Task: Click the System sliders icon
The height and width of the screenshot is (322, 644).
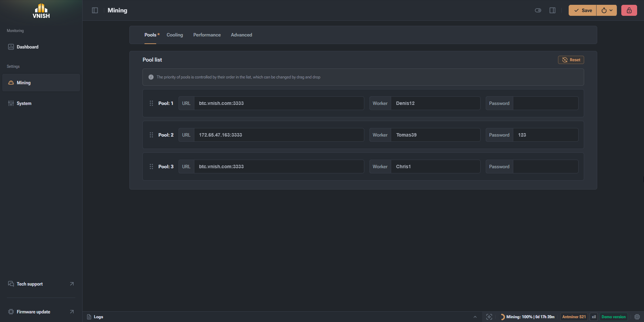Action: tap(11, 103)
